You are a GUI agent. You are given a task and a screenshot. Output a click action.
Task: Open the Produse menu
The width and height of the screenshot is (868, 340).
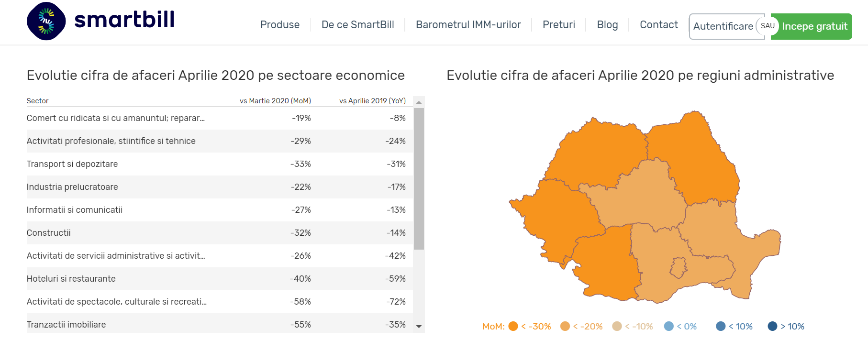pyautogui.click(x=280, y=24)
